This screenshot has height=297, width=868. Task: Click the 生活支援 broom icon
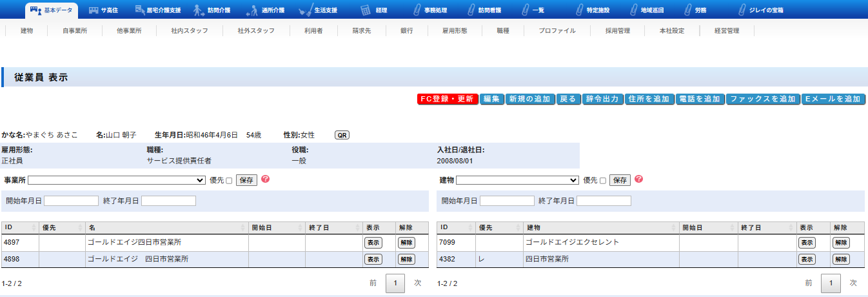(307, 10)
